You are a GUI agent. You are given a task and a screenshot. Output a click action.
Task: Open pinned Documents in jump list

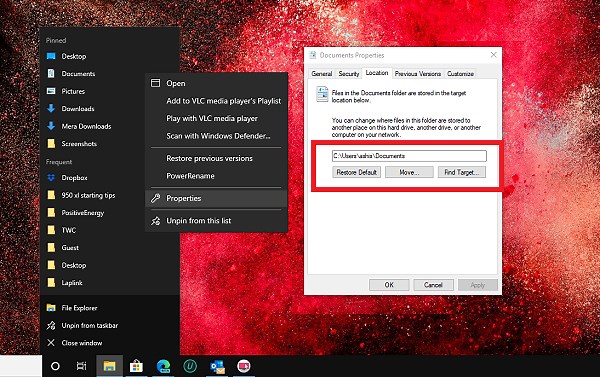pyautogui.click(x=110, y=73)
